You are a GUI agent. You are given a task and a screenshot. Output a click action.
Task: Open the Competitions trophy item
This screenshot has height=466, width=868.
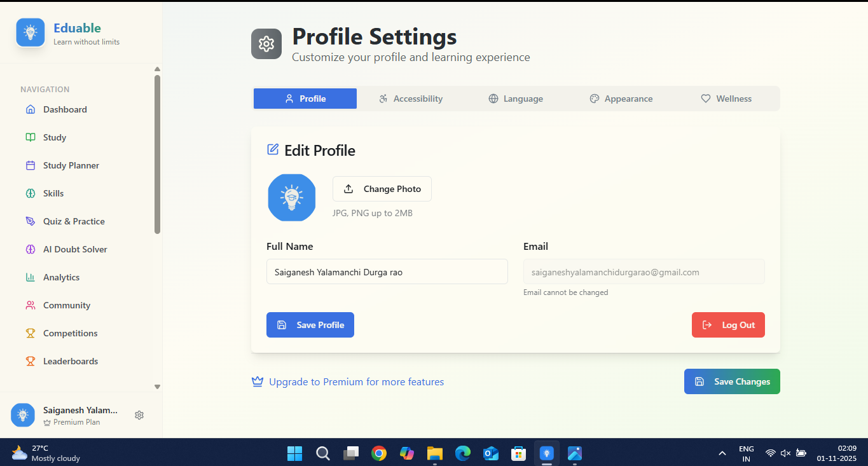click(70, 333)
